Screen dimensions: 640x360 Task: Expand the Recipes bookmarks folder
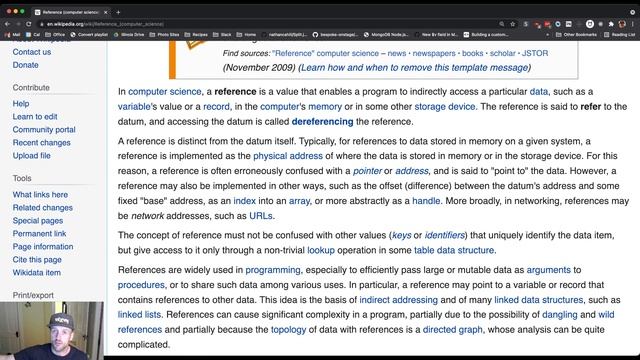click(196, 35)
